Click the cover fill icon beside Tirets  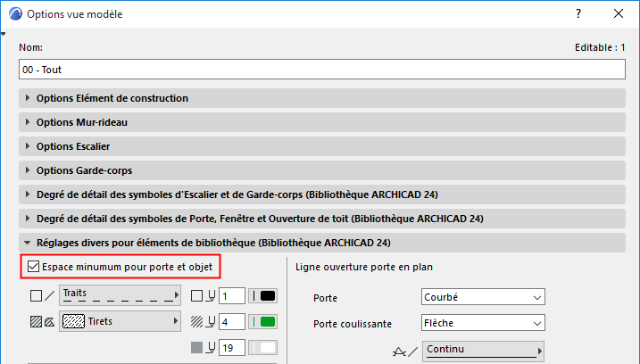point(49,322)
